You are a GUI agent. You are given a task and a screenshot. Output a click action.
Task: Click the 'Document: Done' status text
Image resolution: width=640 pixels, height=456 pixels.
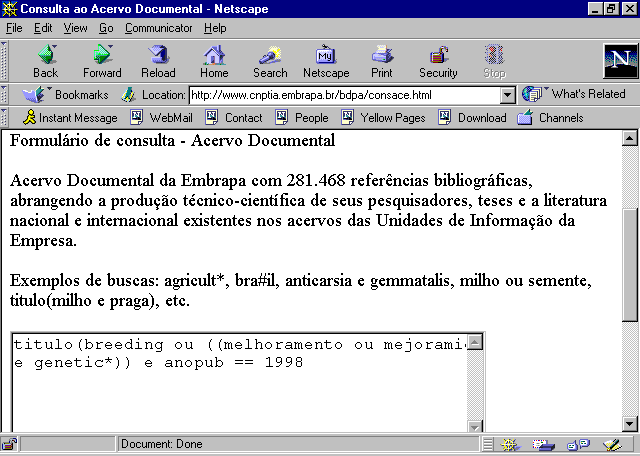tap(162, 444)
